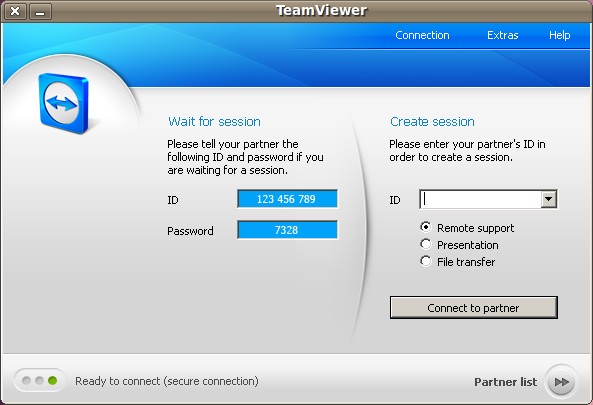Minimize the TeamViewer window
The image size is (593, 405).
point(40,11)
